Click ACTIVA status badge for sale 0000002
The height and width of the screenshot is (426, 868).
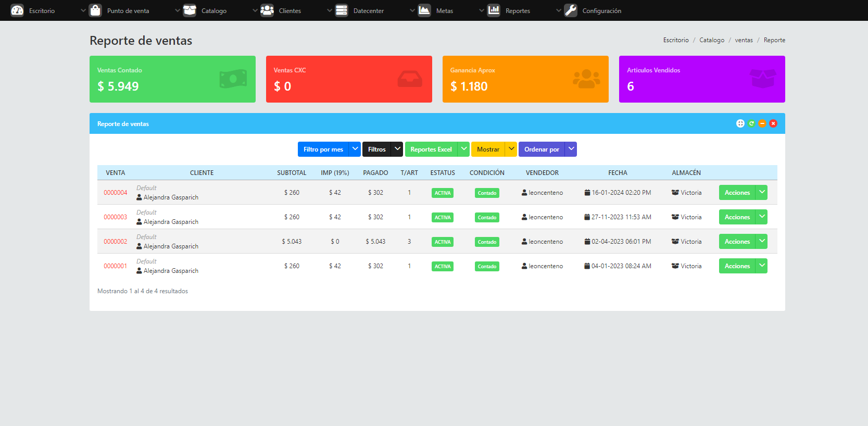tap(443, 242)
